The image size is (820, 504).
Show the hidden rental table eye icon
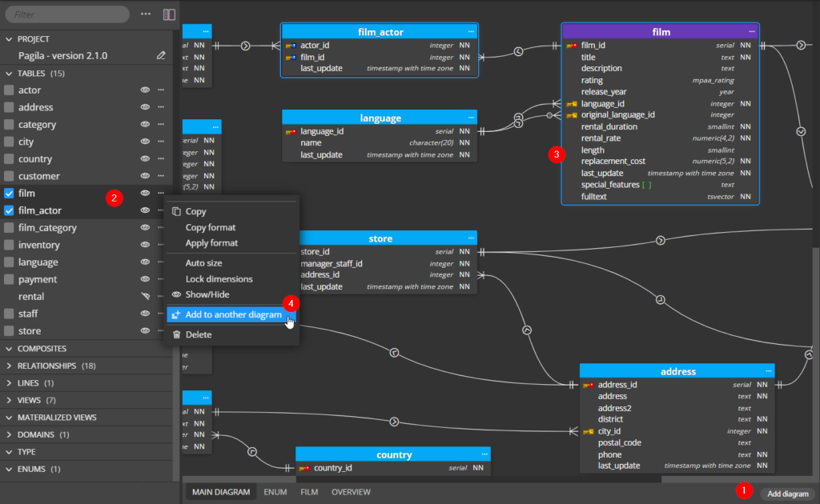[x=145, y=296]
